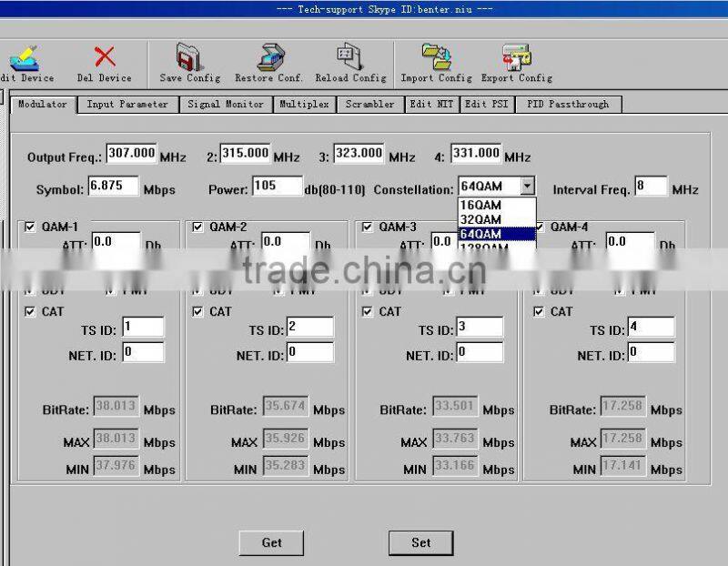Highlight 128QAM at the dropdown list bottom
The width and height of the screenshot is (728, 566).
point(492,248)
